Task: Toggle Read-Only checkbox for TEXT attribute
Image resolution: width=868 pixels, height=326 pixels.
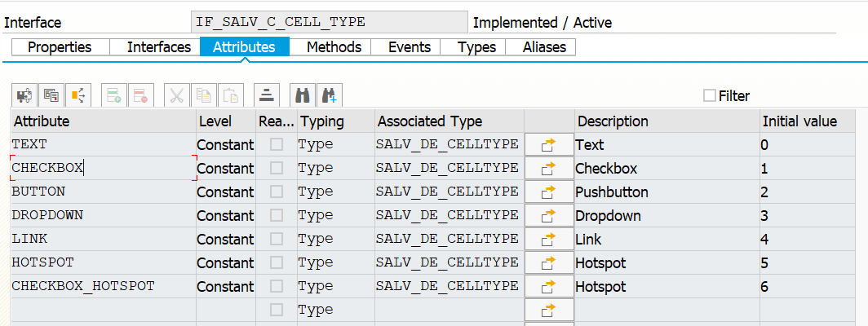Action: click(x=277, y=145)
